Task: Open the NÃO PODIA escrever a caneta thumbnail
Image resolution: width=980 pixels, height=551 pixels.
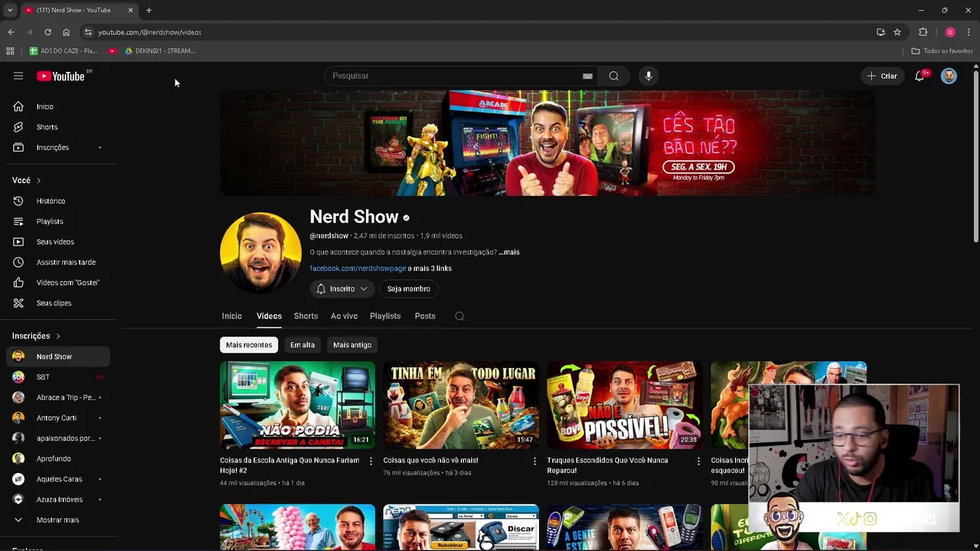Action: coord(297,405)
